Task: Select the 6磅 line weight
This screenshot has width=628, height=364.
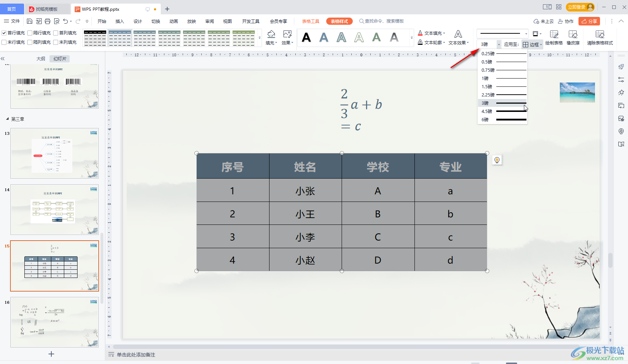Action: pyautogui.click(x=502, y=119)
